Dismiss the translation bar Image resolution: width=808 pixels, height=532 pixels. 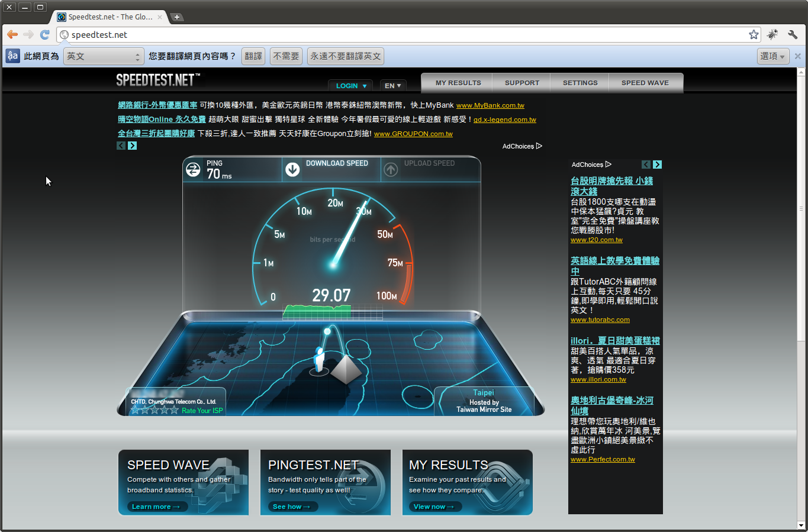click(x=798, y=56)
